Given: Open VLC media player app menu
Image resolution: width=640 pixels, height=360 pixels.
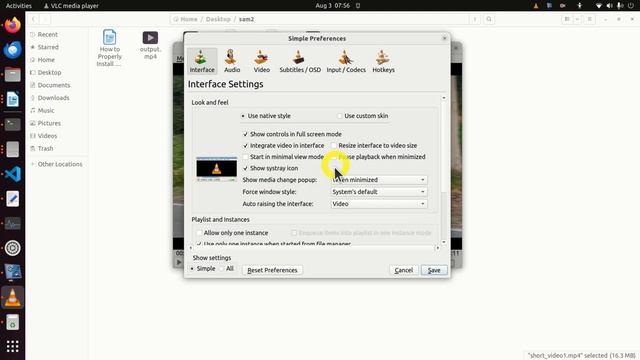Looking at the screenshot, I should [71, 6].
